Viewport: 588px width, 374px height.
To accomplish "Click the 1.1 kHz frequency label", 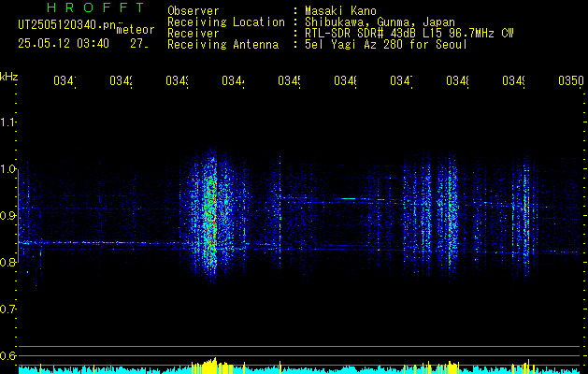I will pos(7,122).
